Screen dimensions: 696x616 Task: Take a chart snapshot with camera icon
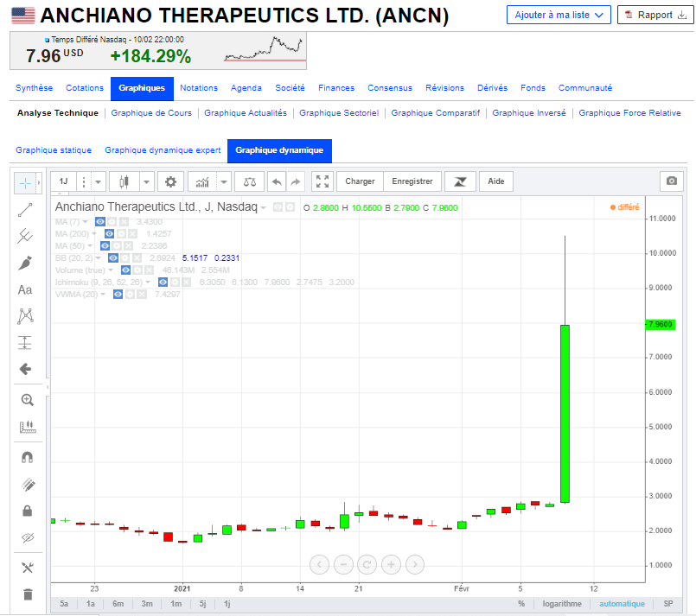672,181
